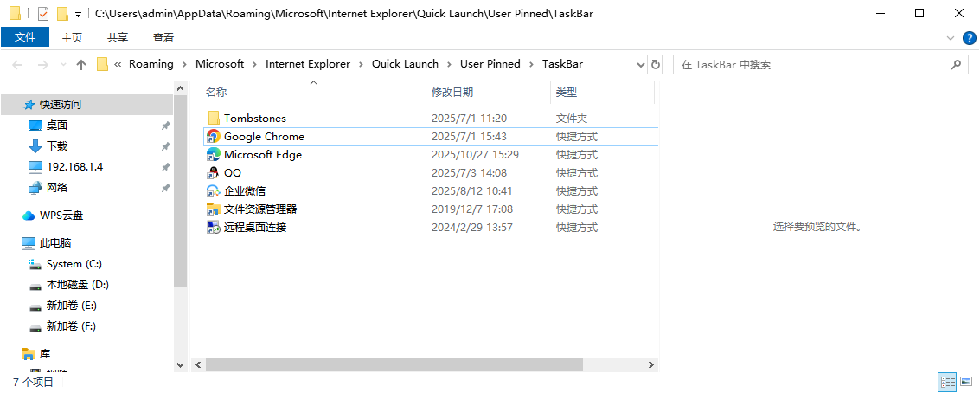The image size is (980, 393).
Task: Open the help question mark icon
Action: tap(969, 38)
